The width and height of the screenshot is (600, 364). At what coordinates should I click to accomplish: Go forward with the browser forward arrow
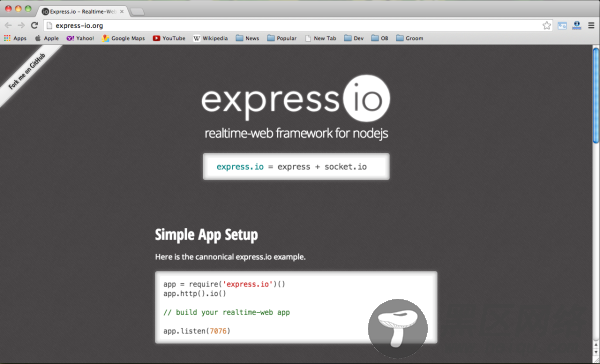point(21,25)
